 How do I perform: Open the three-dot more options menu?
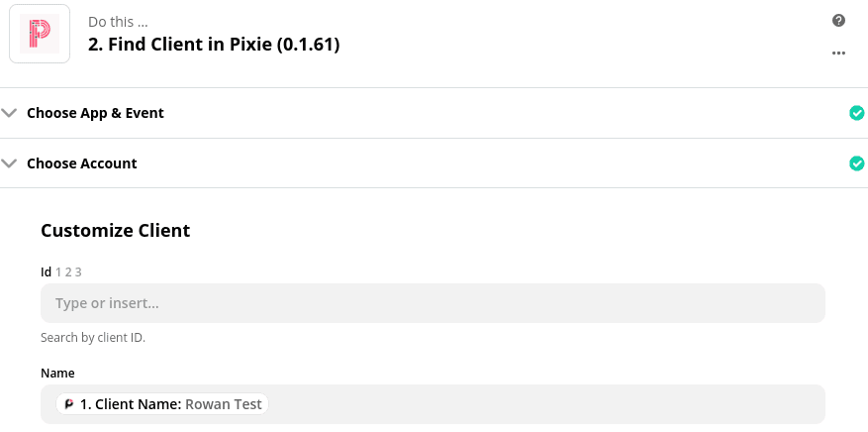pyautogui.click(x=839, y=53)
